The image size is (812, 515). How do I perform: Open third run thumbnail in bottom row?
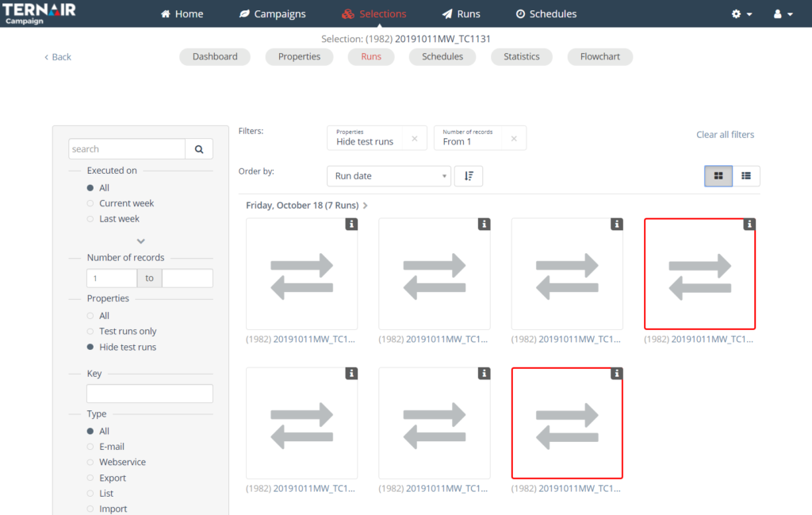(567, 423)
